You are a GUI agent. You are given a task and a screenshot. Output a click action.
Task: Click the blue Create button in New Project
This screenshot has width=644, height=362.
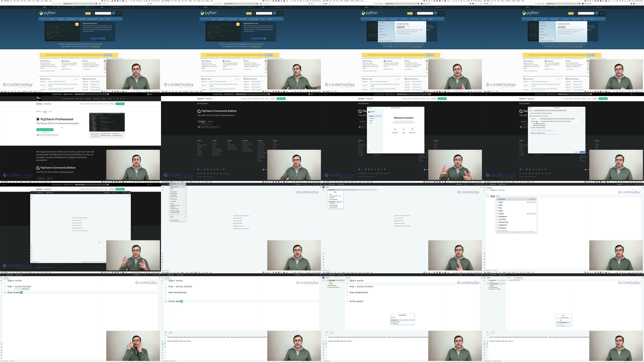tap(582, 152)
